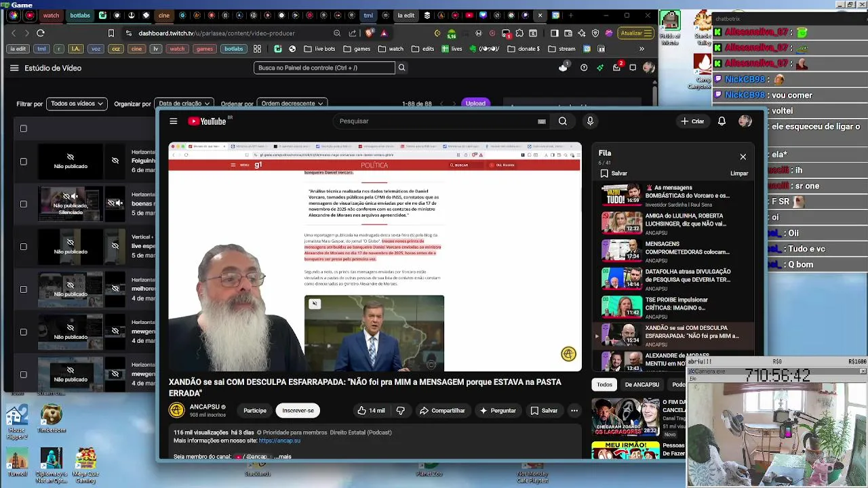Click the purple Upload button
The height and width of the screenshot is (488, 868).
pos(475,104)
